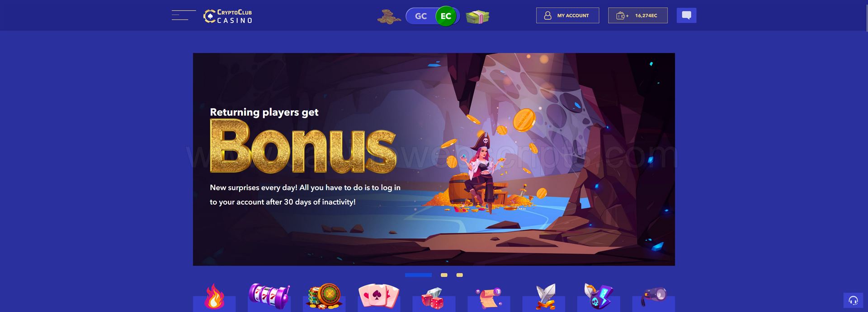868x312 pixels.
Task: Select the playing cards category
Action: (379, 298)
